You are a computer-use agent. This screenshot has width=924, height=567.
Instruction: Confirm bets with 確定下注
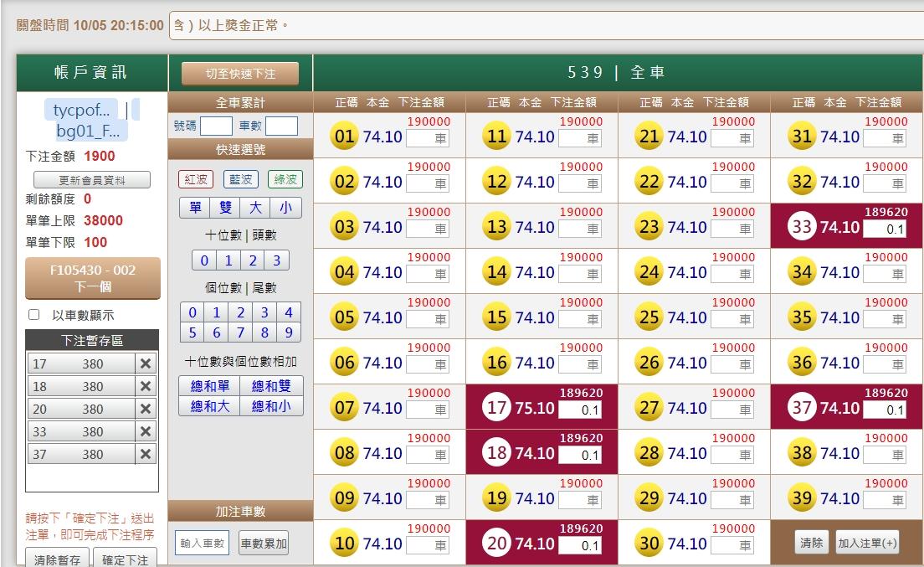click(x=125, y=558)
